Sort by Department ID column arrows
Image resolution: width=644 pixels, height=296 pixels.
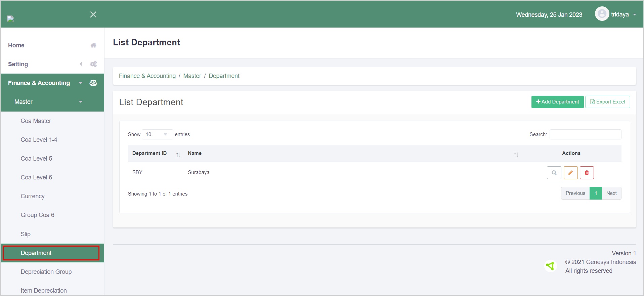tap(178, 154)
